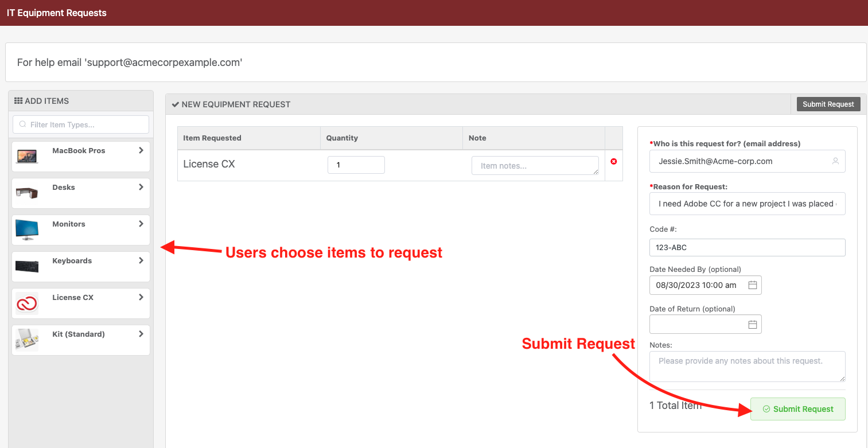
Task: Click the gray Submit Request header button
Action: [x=828, y=104]
